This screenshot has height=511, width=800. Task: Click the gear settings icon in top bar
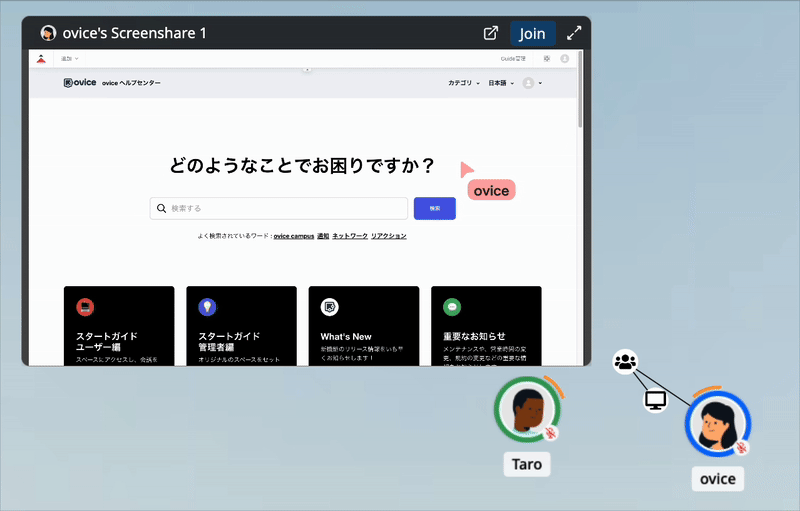[546, 59]
